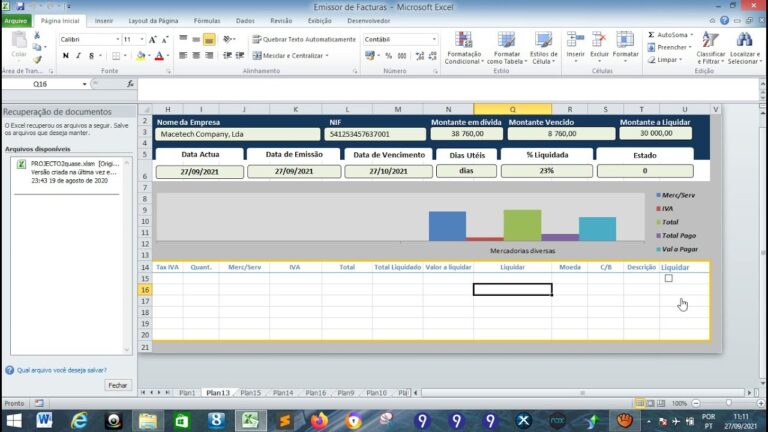Select highlighted middle vertical align icon
This screenshot has width=768, height=432.
click(x=209, y=40)
